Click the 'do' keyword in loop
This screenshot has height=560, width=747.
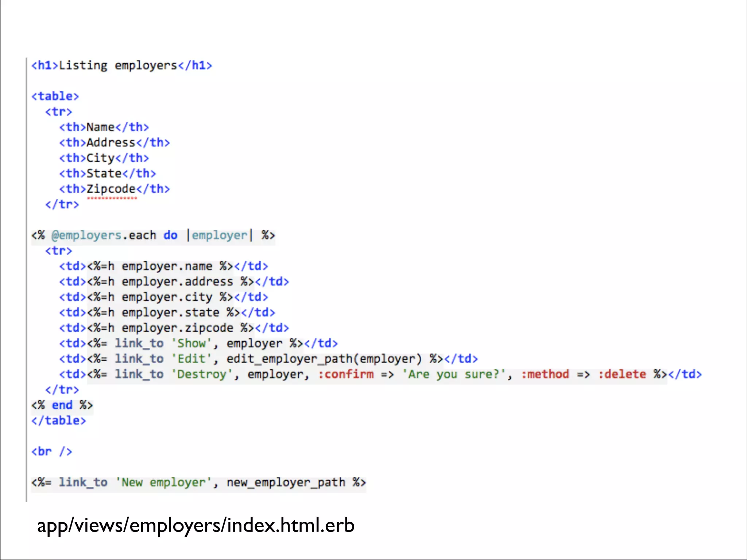coord(170,236)
